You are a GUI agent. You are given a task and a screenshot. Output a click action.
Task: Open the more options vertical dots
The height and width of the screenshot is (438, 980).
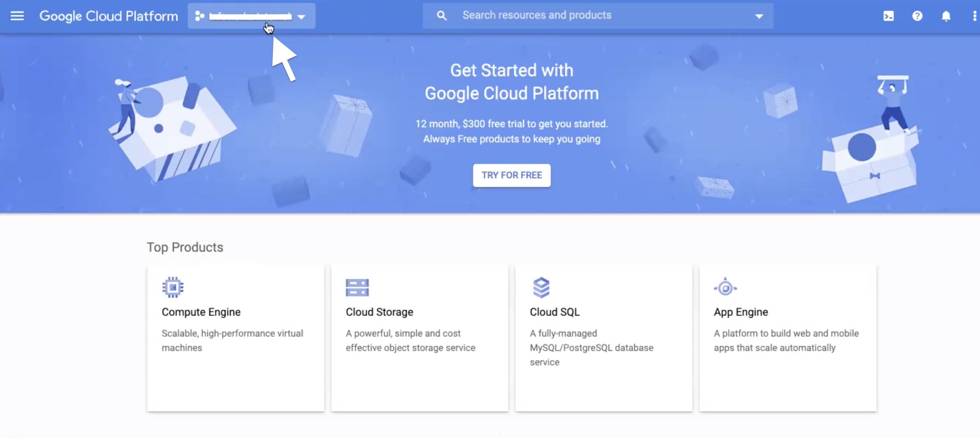[974, 16]
